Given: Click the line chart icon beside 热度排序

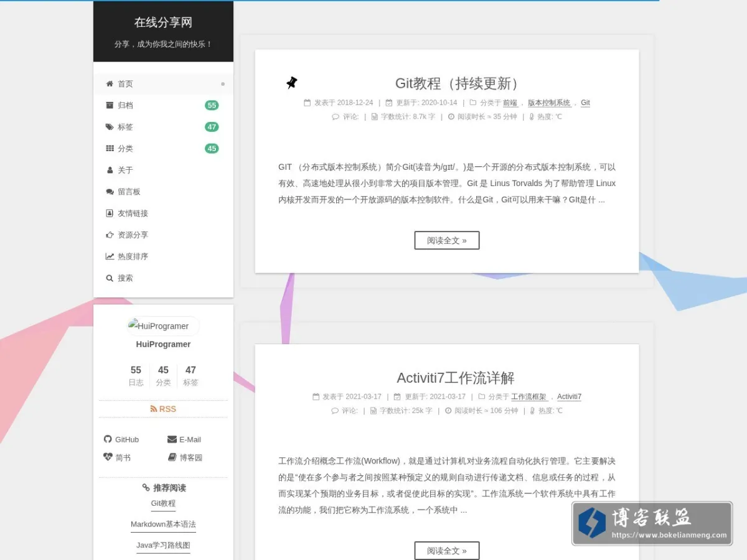Looking at the screenshot, I should point(110,256).
